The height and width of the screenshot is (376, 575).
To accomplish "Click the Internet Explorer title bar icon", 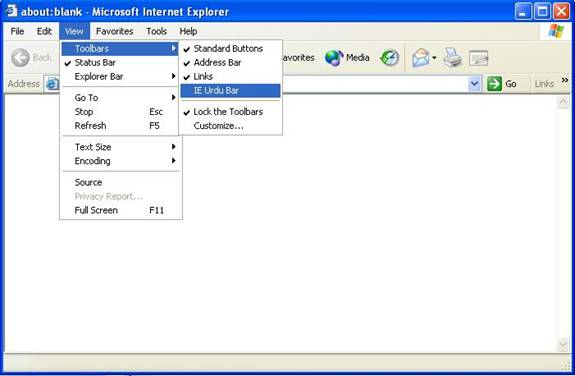I will pyautogui.click(x=11, y=11).
